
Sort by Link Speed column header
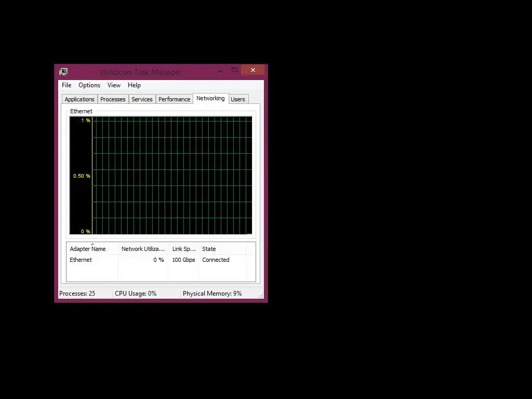point(184,249)
